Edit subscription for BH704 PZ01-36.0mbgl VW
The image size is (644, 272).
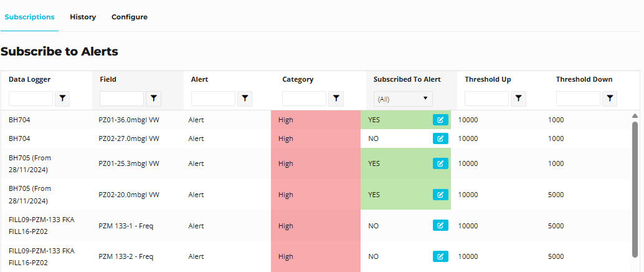pos(440,120)
